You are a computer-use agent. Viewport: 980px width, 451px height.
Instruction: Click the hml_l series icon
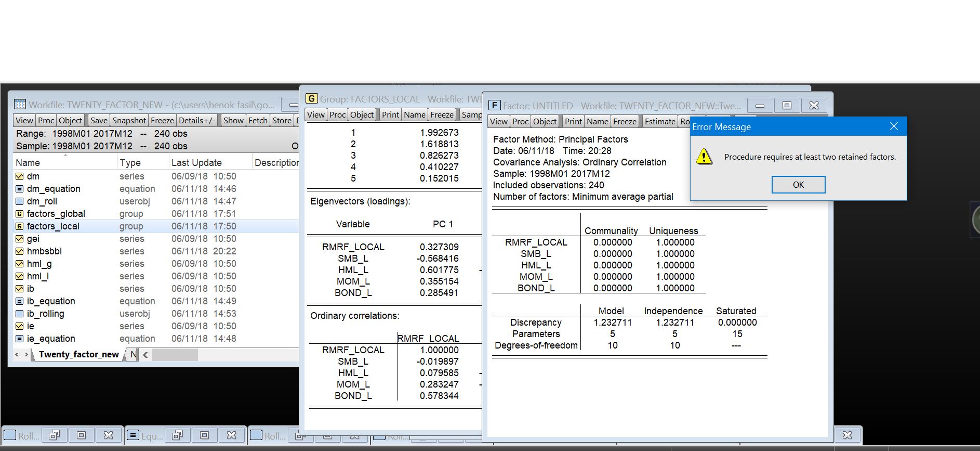20,276
